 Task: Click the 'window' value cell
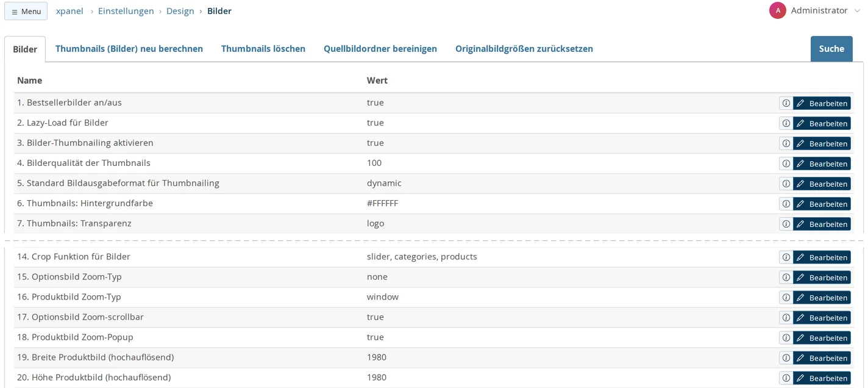[383, 297]
